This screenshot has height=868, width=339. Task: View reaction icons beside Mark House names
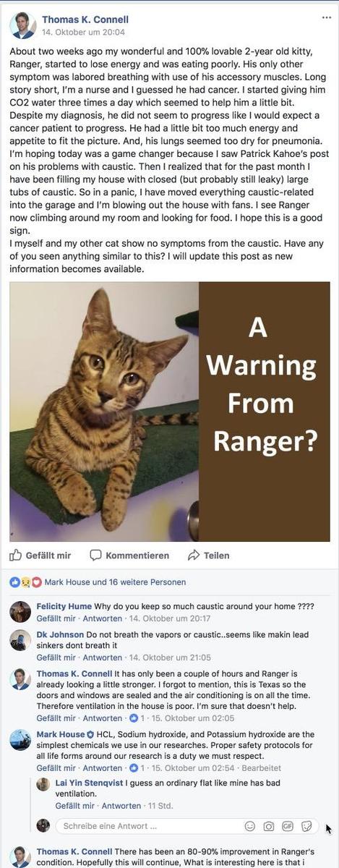(26, 582)
